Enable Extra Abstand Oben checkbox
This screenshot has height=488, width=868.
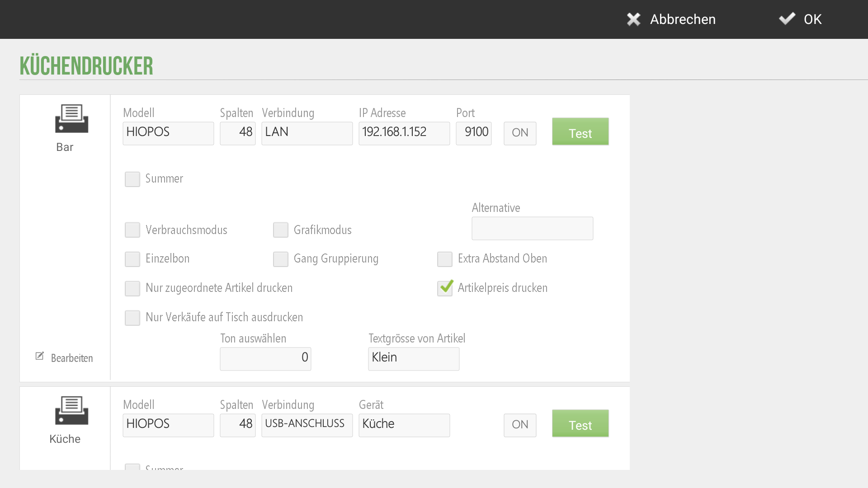click(445, 259)
